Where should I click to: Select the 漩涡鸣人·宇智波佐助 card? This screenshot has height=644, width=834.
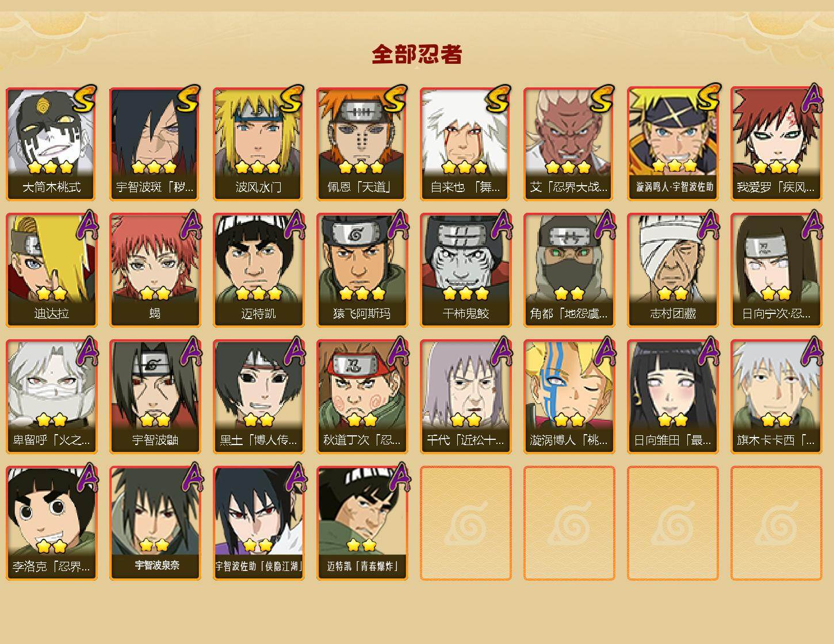pos(673,144)
